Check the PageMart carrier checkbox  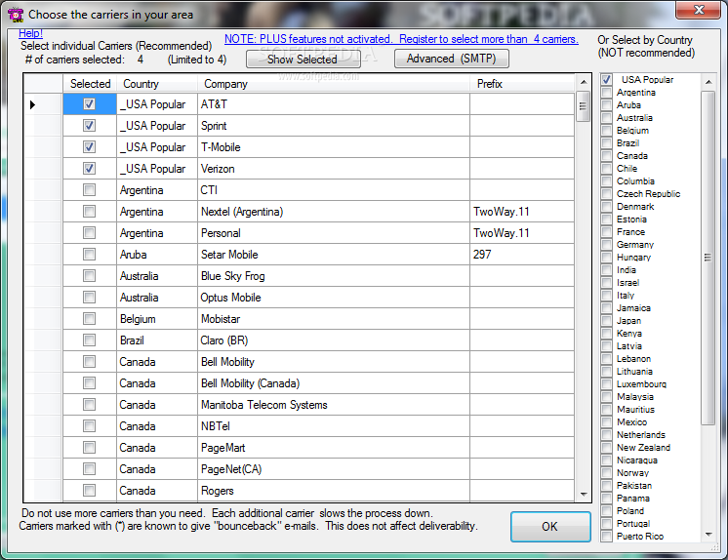89,447
